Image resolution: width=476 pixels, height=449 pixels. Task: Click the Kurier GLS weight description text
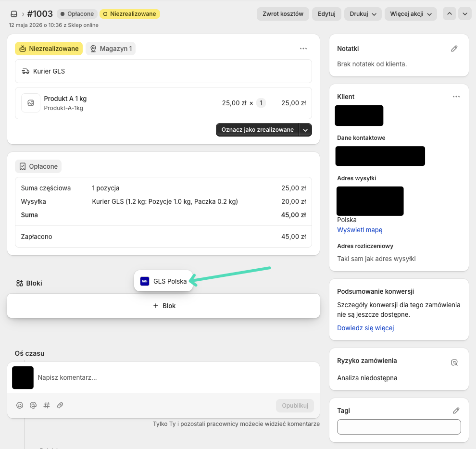(165, 201)
